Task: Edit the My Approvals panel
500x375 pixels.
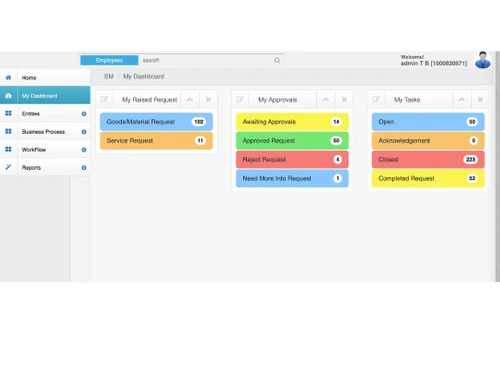Action: [x=240, y=99]
